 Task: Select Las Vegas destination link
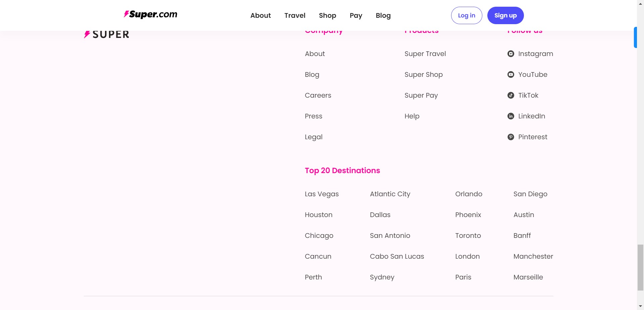(x=321, y=194)
